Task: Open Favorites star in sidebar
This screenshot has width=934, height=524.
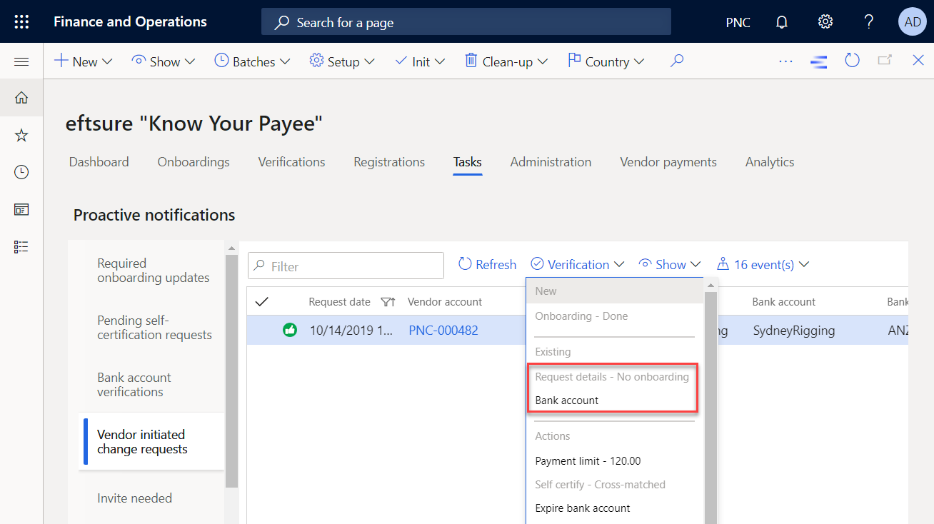Action: tap(21, 135)
